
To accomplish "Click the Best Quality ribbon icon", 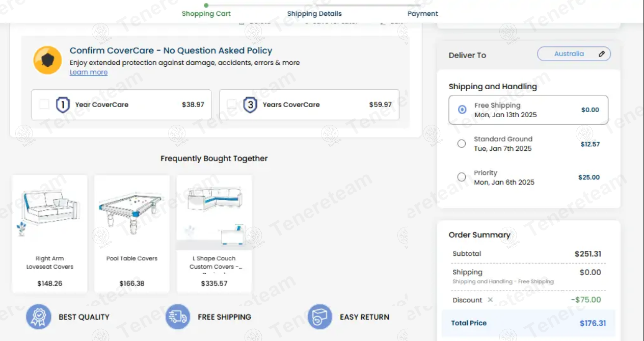I will (39, 317).
